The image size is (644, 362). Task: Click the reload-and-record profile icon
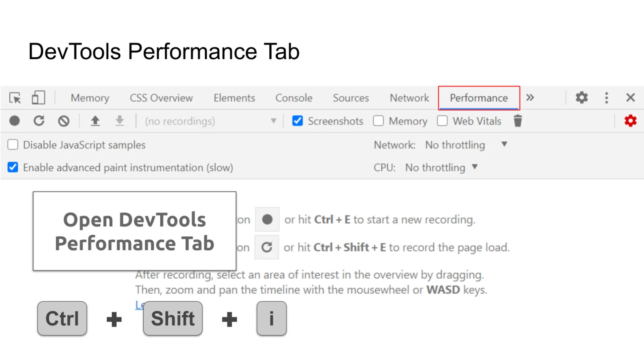[39, 121]
